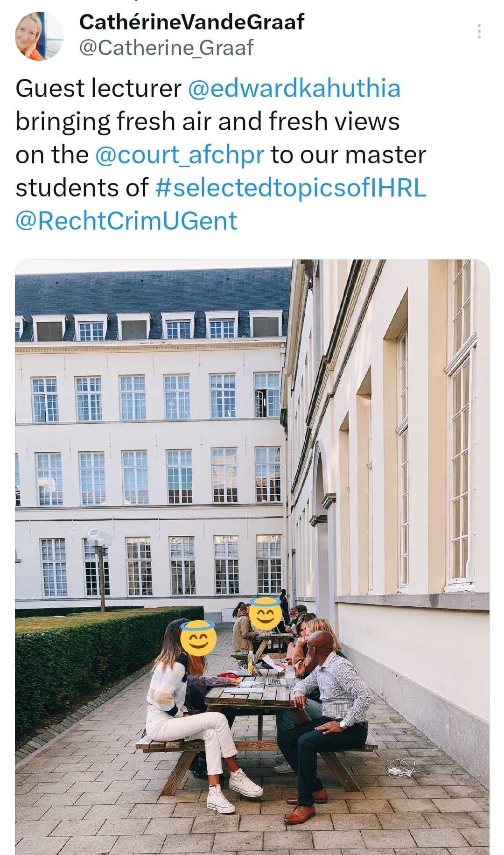Open the tweet's three-dot more options menu
Image resolution: width=504 pixels, height=855 pixels.
pyautogui.click(x=479, y=31)
